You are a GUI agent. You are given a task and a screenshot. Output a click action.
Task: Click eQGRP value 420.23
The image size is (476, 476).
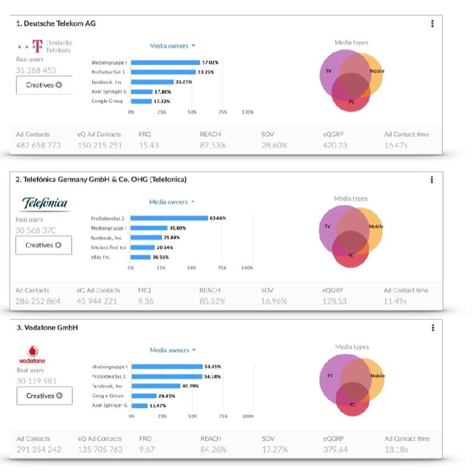click(x=335, y=145)
